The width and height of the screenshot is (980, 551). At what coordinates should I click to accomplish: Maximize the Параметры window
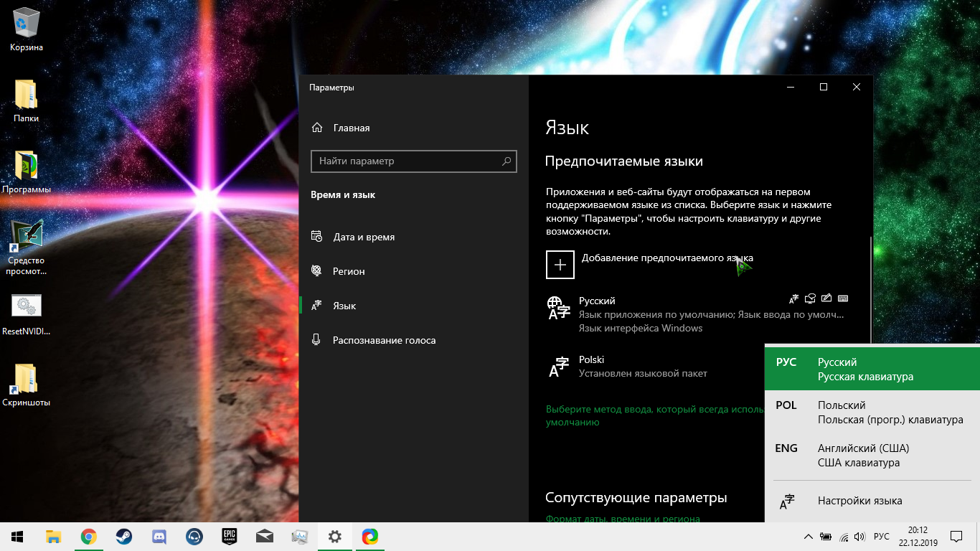[824, 87]
